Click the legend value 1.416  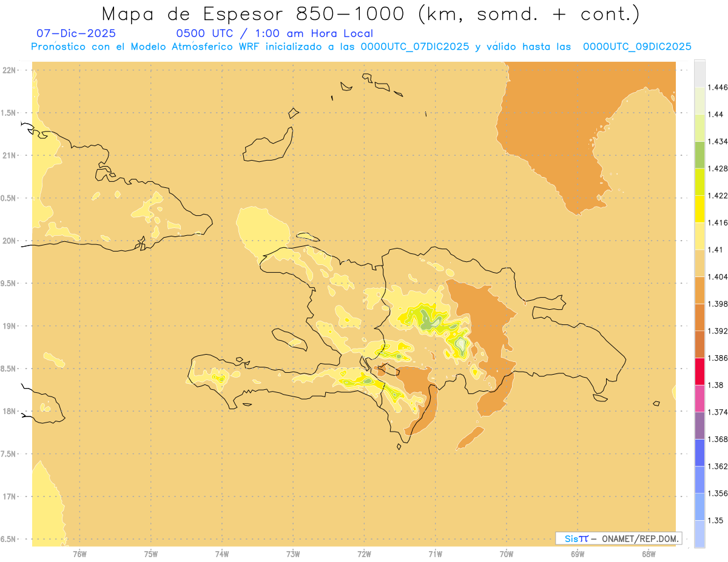[717, 222]
